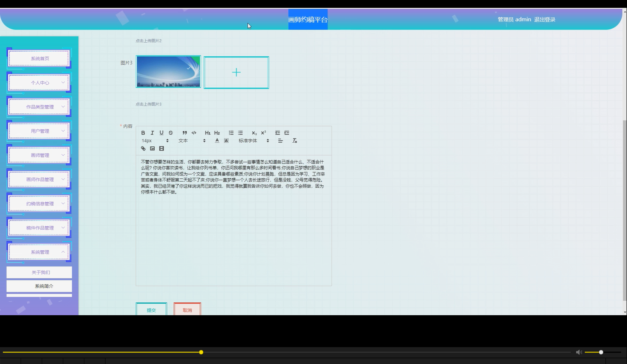Click 退出登录 to log out
The image size is (627, 364).
pyautogui.click(x=545, y=19)
